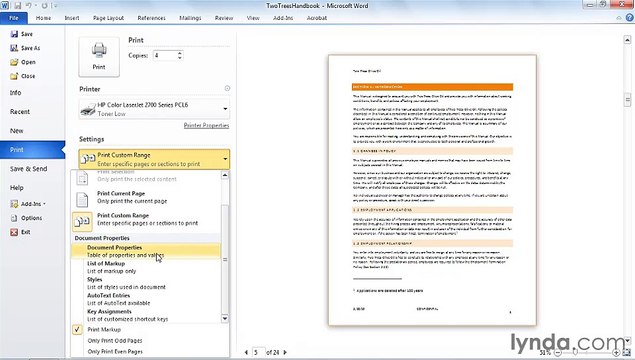Select Print tab in Backstage sidebar

pos(32,150)
